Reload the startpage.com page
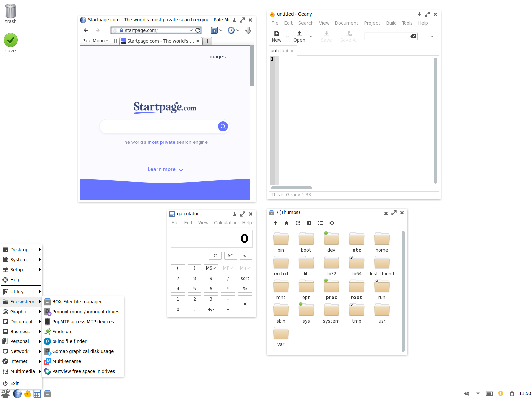The width and height of the screenshot is (532, 399). coord(198,30)
